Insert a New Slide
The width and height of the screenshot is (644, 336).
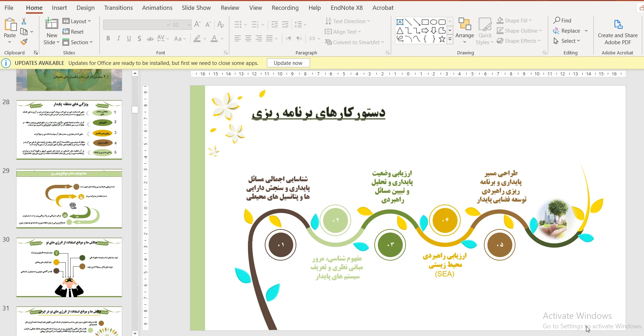(52, 25)
